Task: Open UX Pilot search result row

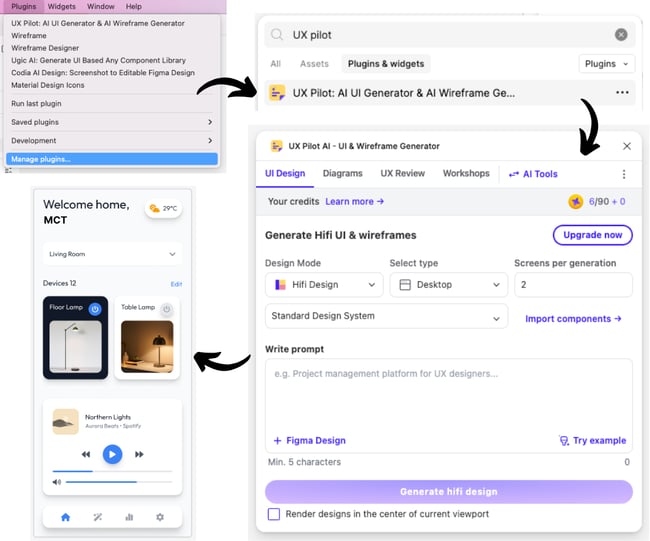Action: tap(450, 93)
